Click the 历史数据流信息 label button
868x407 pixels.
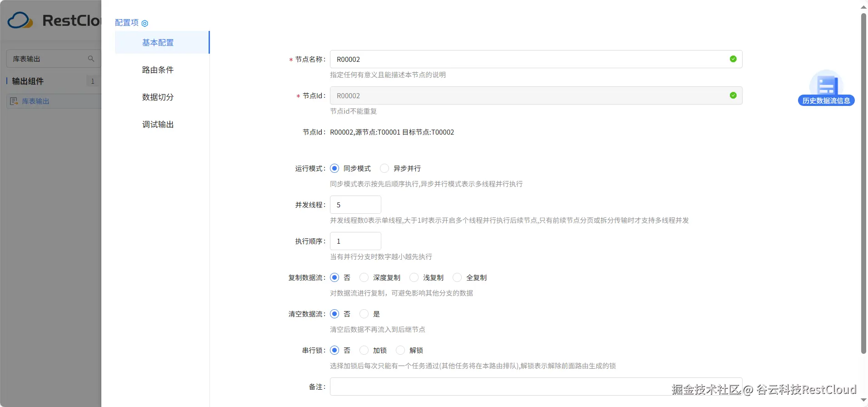826,100
